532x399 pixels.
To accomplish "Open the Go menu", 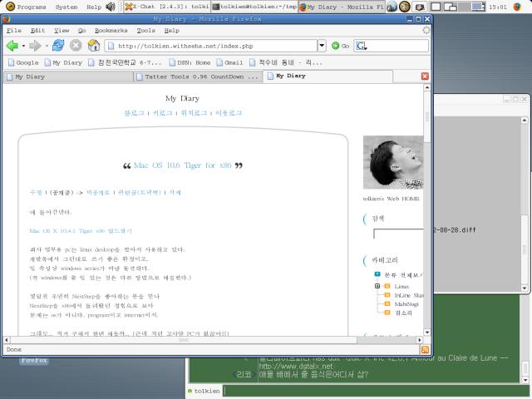I will coord(81,31).
